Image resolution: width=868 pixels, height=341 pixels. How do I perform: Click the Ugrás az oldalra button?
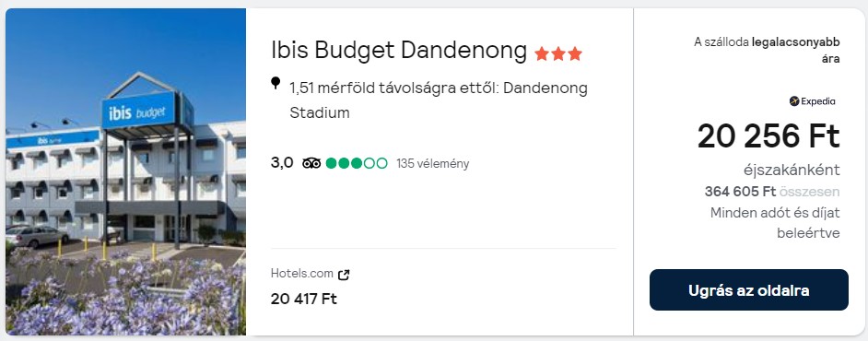pyautogui.click(x=748, y=290)
